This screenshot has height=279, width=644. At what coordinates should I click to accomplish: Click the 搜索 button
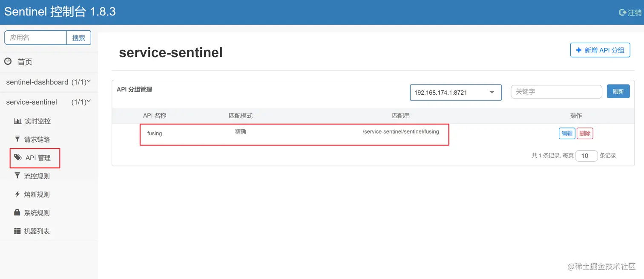pos(79,38)
